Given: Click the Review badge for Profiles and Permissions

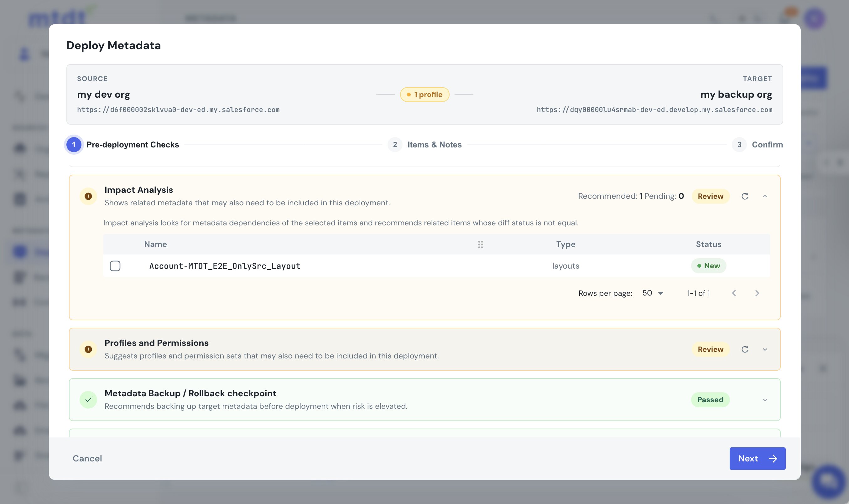Looking at the screenshot, I should (710, 349).
